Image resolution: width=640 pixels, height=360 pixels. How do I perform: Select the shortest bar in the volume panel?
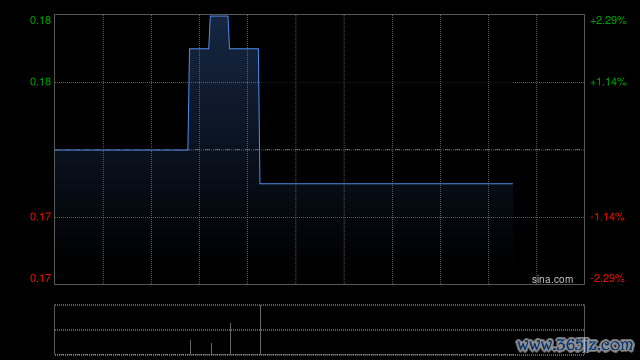211,349
